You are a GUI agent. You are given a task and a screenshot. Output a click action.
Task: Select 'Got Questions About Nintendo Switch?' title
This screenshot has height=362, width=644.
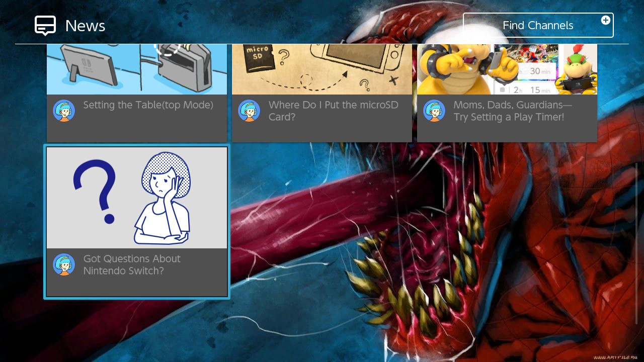click(132, 265)
